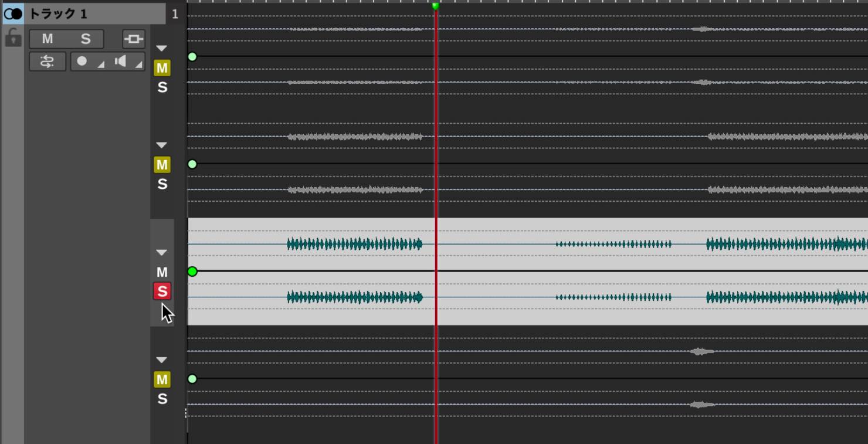Expand the topmost layer's dropdown arrow

pyautogui.click(x=161, y=48)
